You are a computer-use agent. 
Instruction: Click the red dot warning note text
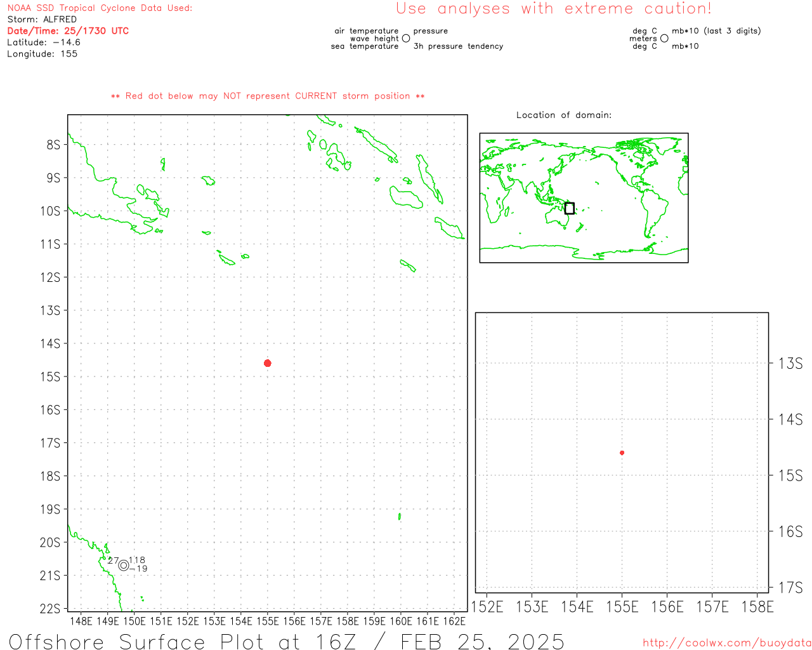268,96
